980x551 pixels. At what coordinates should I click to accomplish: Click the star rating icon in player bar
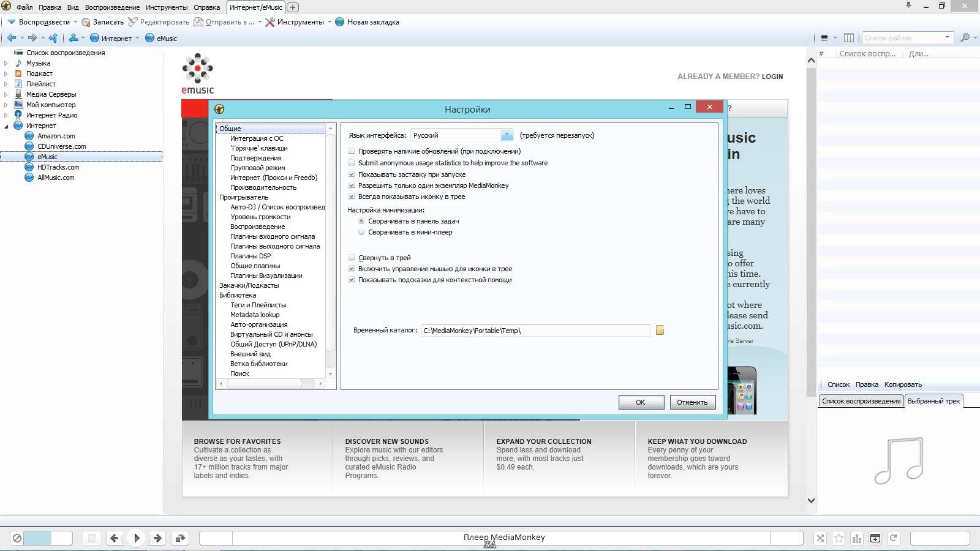(839, 538)
